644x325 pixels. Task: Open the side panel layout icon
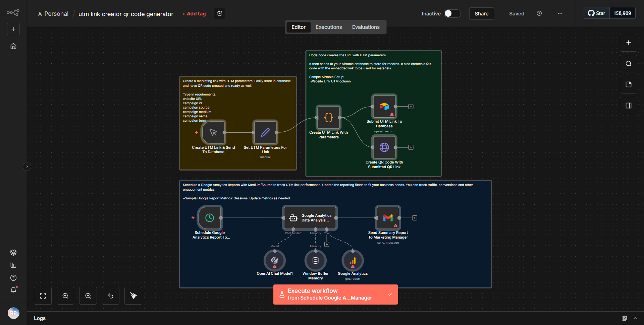(x=629, y=106)
